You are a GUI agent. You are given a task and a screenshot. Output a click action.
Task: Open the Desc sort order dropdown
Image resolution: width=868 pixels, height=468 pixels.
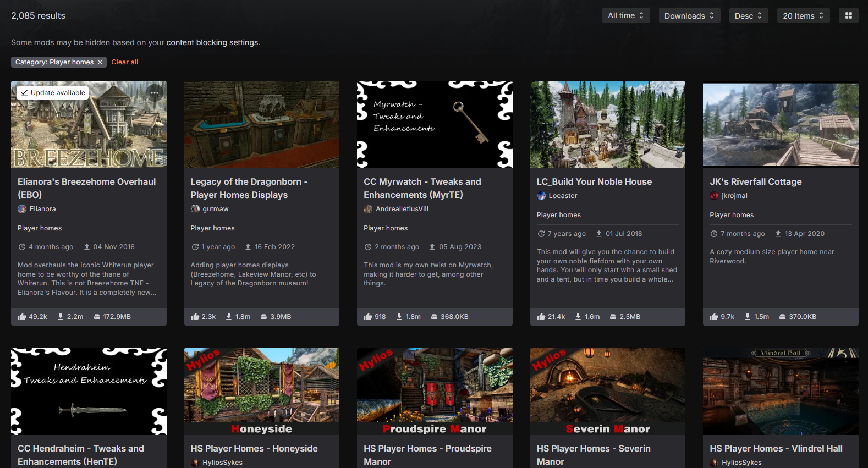(749, 15)
